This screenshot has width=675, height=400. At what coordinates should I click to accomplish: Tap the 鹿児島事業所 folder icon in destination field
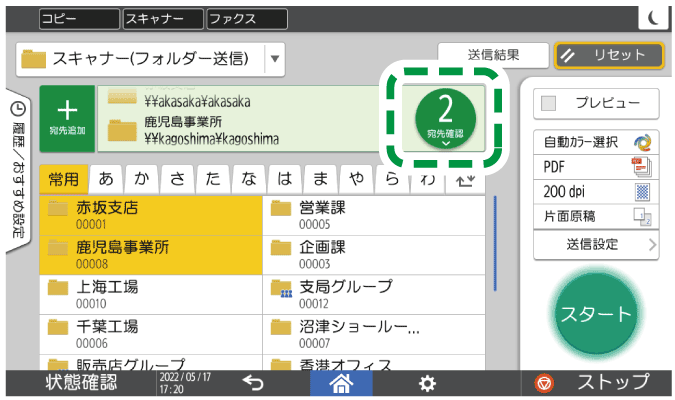click(x=122, y=130)
